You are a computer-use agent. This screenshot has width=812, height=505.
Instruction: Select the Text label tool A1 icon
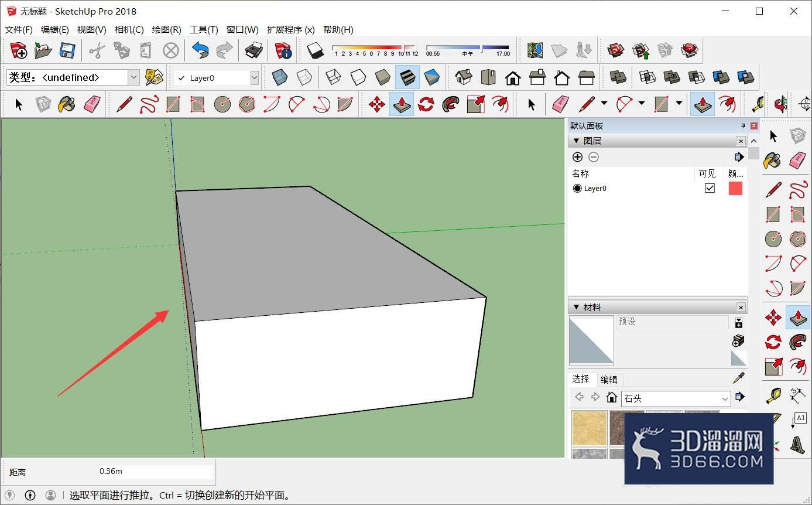tap(799, 419)
